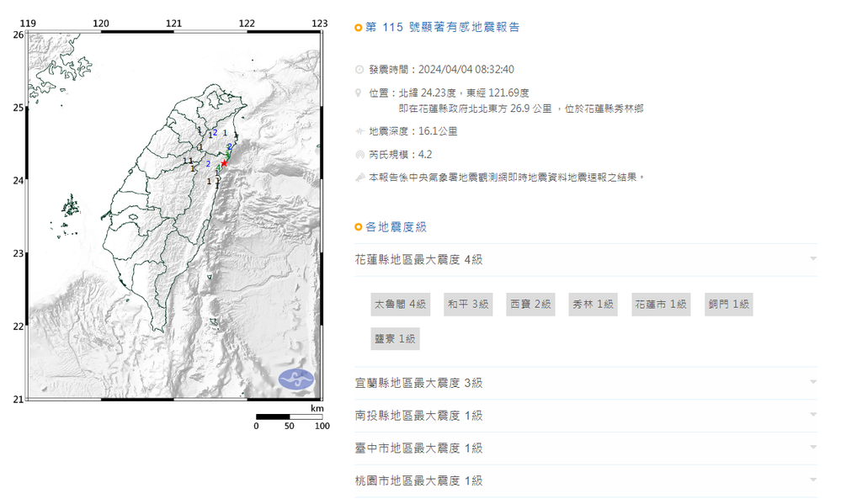Click the location pin icon beside 位置
The image size is (841, 504).
click(359, 93)
